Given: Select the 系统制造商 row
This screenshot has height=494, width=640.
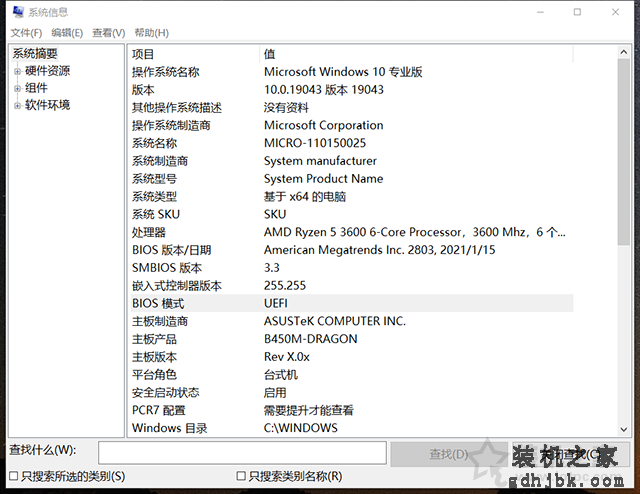Looking at the screenshot, I should (352, 161).
